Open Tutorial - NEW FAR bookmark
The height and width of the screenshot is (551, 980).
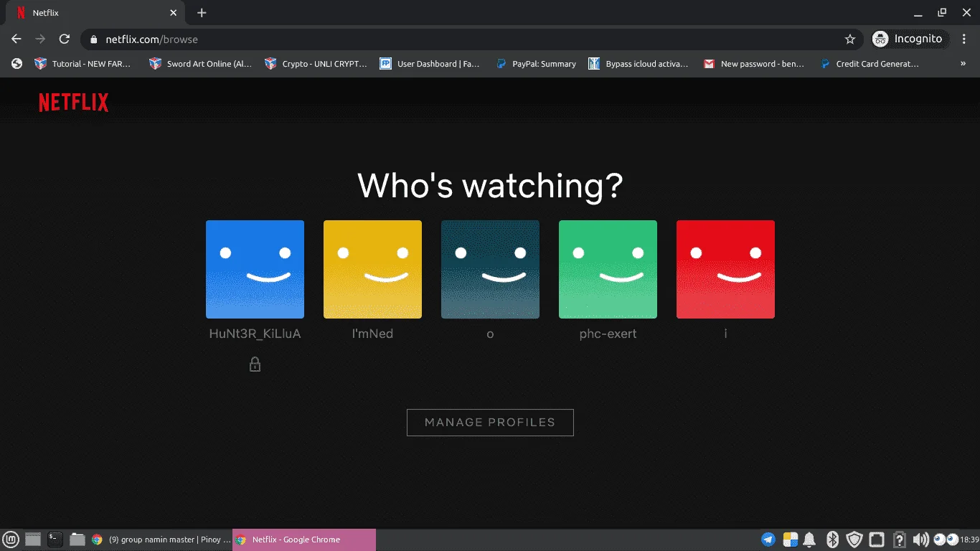[x=83, y=64]
